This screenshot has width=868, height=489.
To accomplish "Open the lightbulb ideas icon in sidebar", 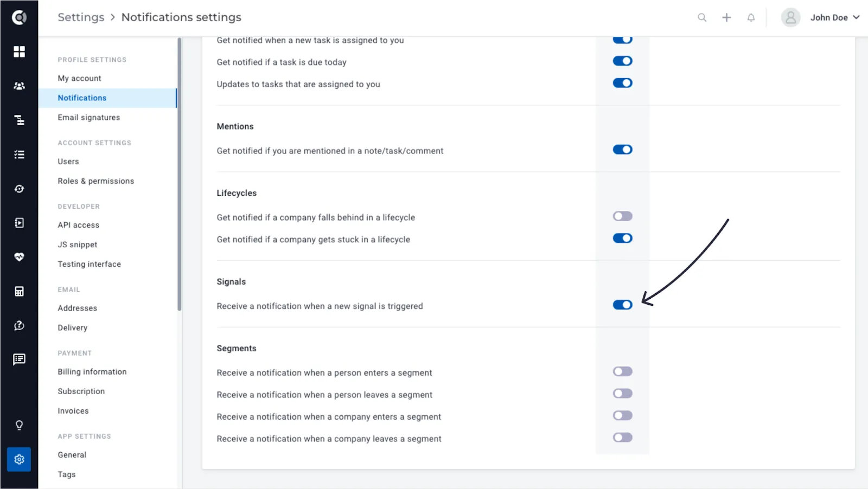I will pyautogui.click(x=19, y=426).
